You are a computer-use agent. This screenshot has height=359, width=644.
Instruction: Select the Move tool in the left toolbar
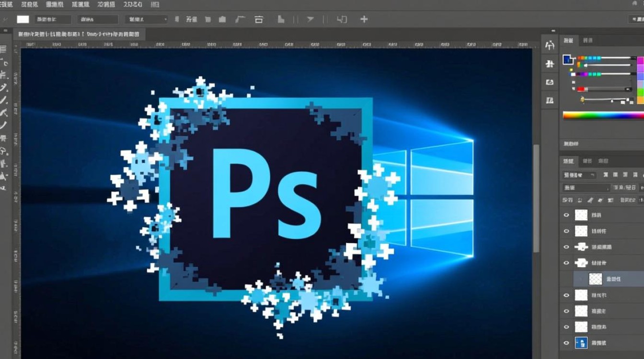point(5,48)
